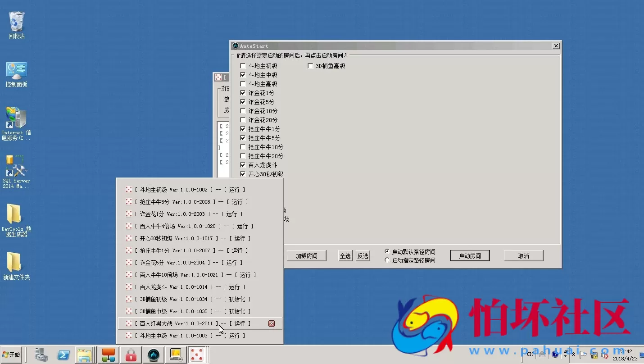This screenshot has height=364, width=644.
Task: Open the dice game manager from the taskbar
Action: (x=197, y=355)
